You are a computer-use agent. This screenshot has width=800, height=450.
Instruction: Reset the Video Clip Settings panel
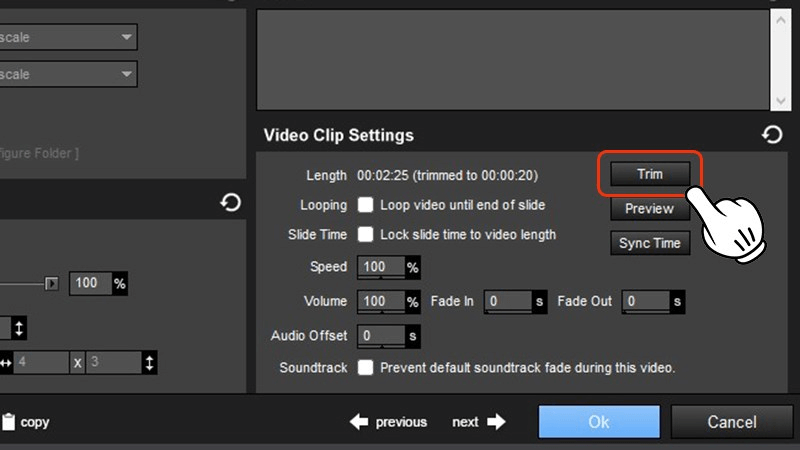(772, 135)
